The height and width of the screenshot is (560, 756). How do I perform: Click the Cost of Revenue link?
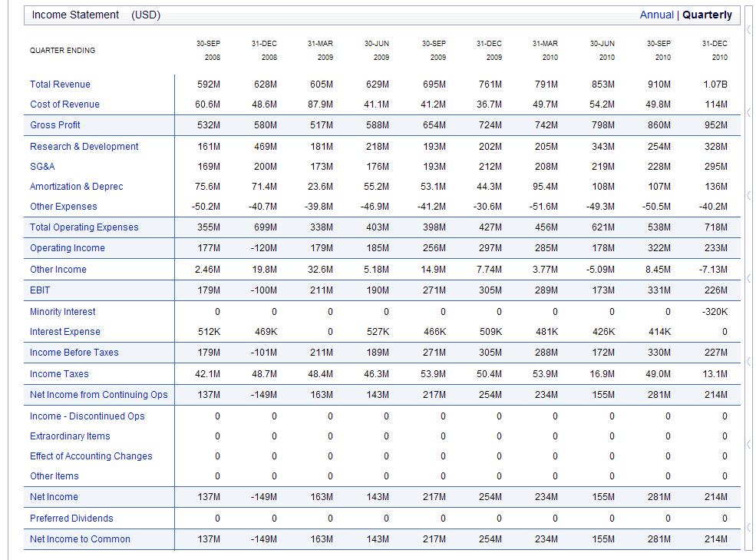pyautogui.click(x=64, y=104)
